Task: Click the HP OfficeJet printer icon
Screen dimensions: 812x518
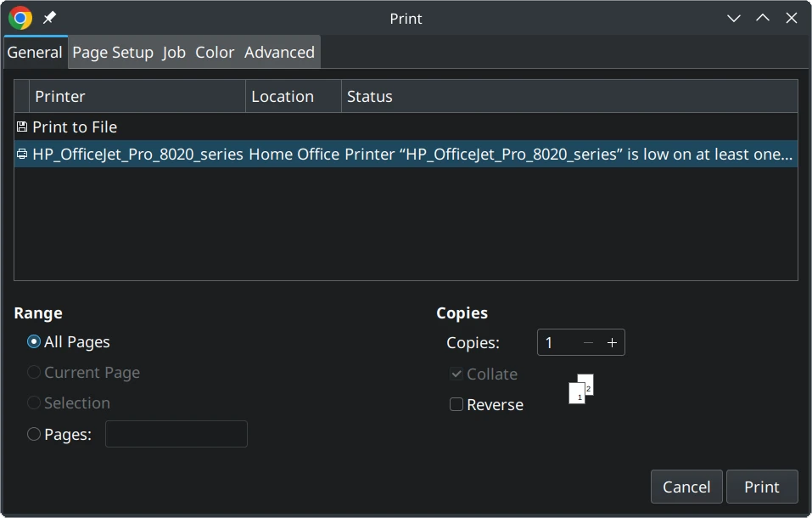Action: point(22,154)
